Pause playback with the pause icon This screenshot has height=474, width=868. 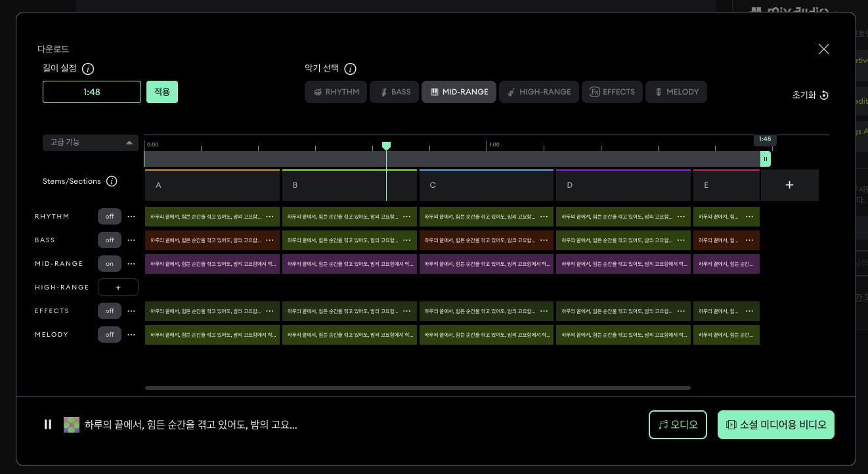pos(48,425)
